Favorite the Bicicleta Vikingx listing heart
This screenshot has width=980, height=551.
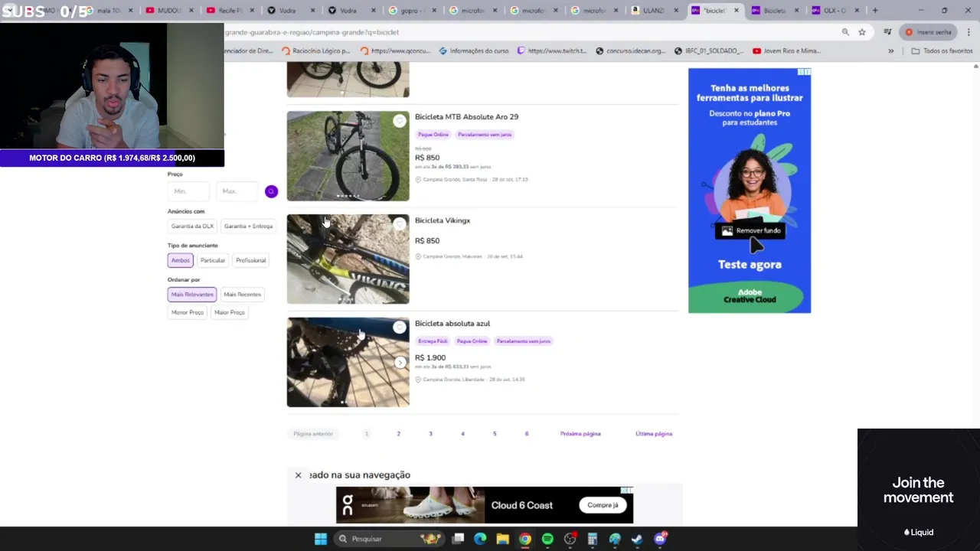[399, 224]
